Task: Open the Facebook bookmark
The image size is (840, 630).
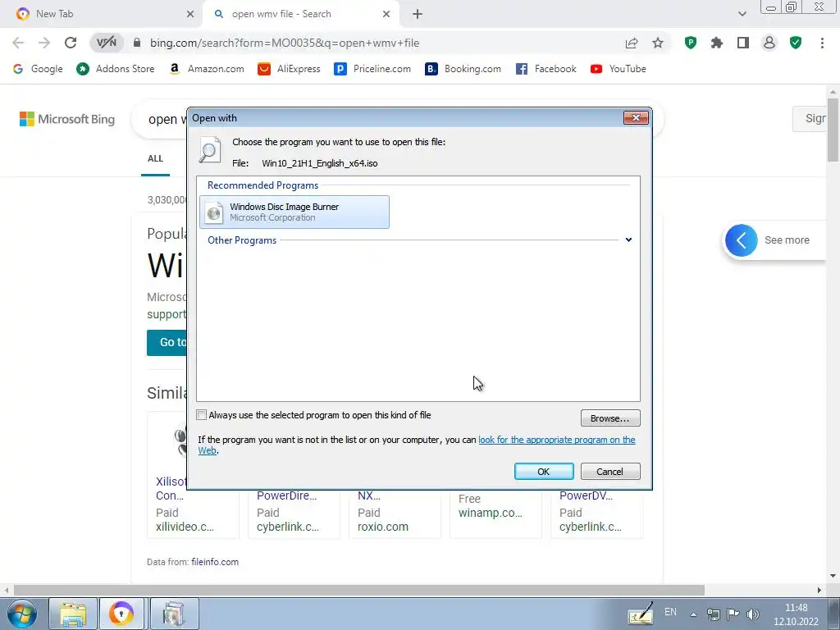Action: pyautogui.click(x=546, y=69)
